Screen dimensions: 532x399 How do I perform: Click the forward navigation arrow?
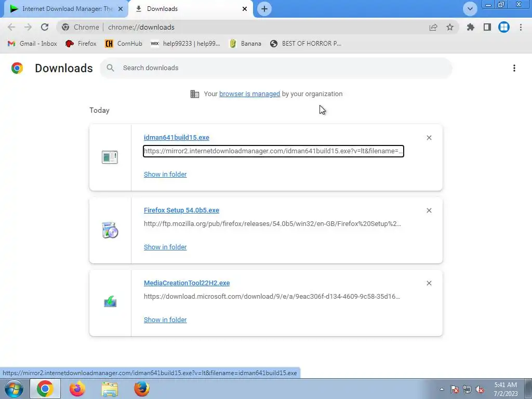(x=28, y=27)
